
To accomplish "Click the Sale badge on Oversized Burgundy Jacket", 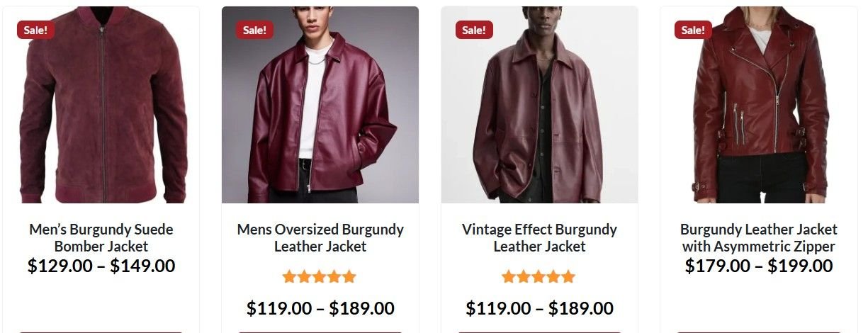I will pos(254,30).
